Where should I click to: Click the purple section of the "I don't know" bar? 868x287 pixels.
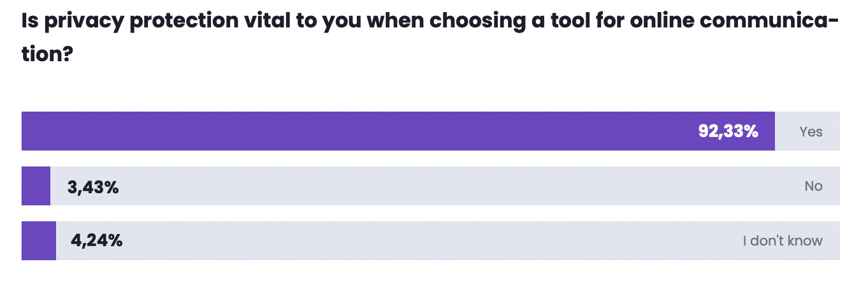[x=39, y=241]
